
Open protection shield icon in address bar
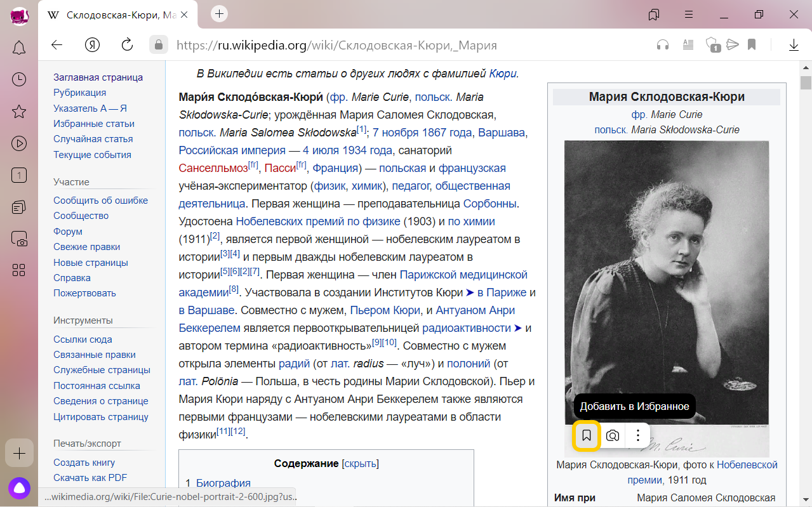(712, 44)
